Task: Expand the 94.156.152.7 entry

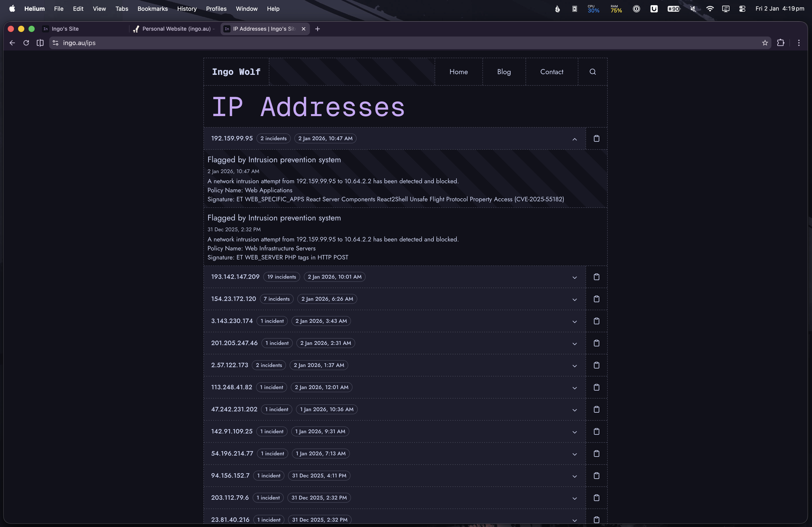Action: click(574, 476)
